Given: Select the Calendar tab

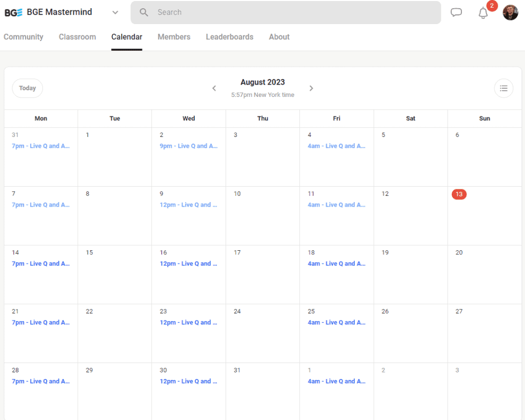Looking at the screenshot, I should tap(127, 37).
